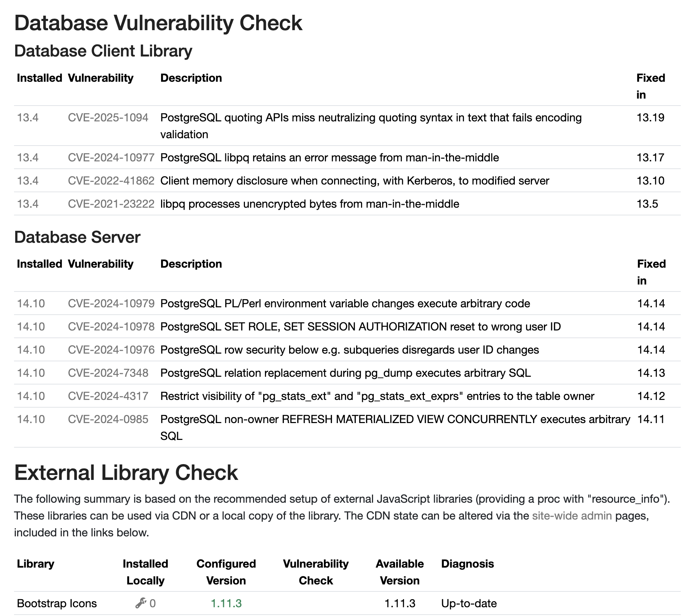Open the CVE-2021-23222 vulnerability link
Screen dimensions: 692x616
111,204
